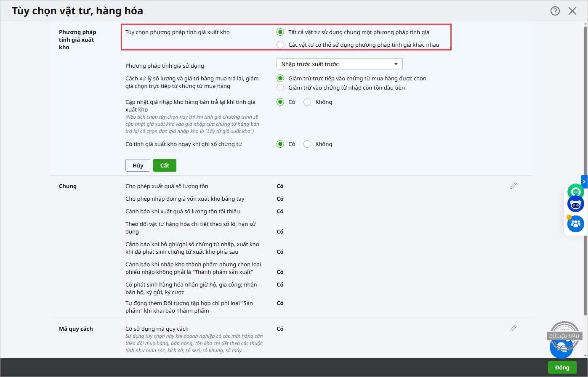The width and height of the screenshot is (588, 377).
Task: Set 'Cập nhật giá nhập kho' to Không
Action: coord(307,102)
